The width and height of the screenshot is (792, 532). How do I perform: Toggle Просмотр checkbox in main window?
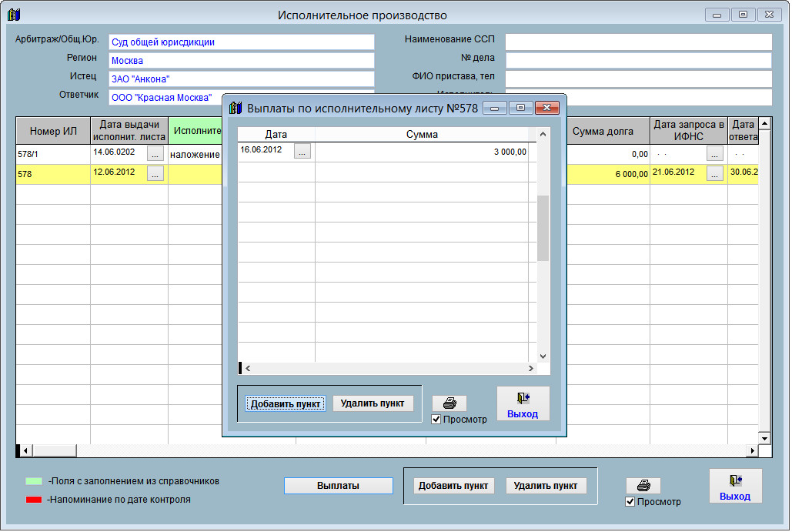click(630, 502)
